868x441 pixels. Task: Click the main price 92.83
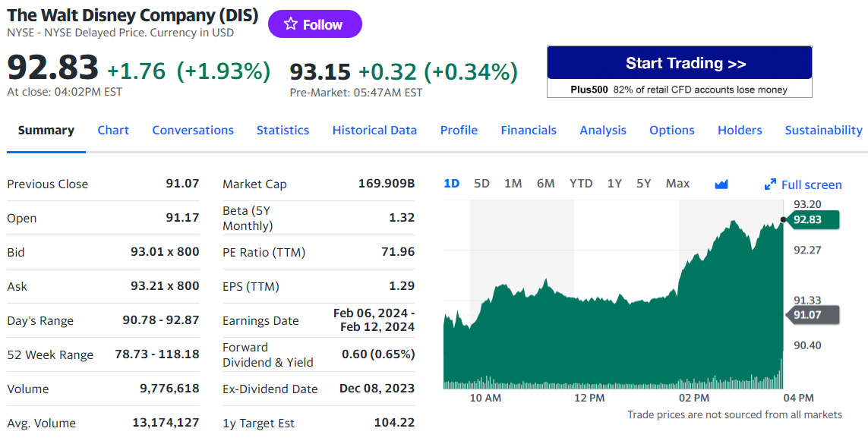(52, 67)
